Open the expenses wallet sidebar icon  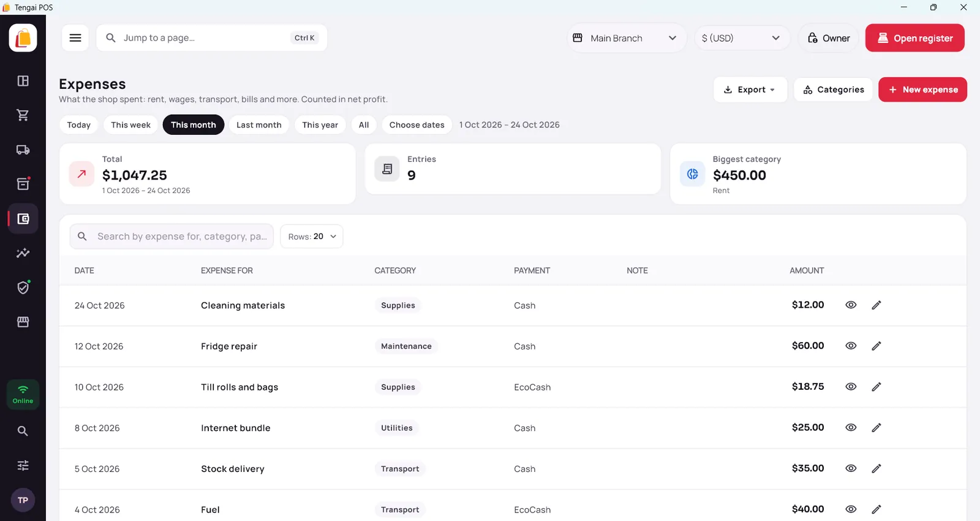pos(23,219)
